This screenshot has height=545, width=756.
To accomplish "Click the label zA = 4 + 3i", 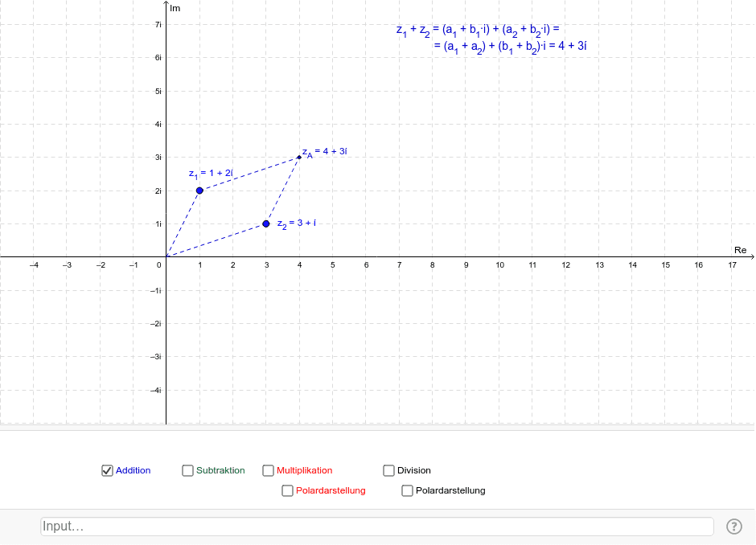I will click(324, 152).
